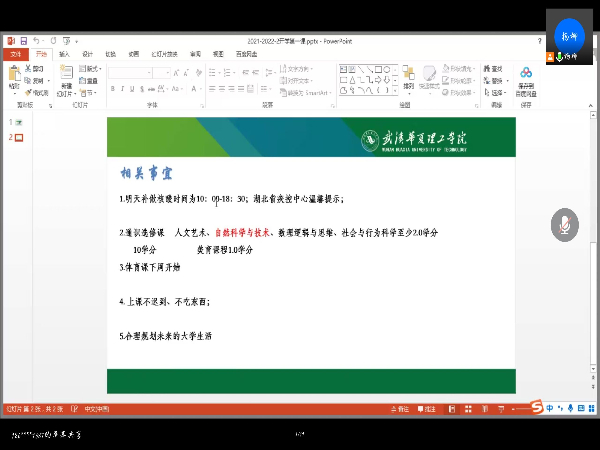Increase font size with the larger A icon
Image resolution: width=600 pixels, height=450 pixels.
[x=176, y=73]
